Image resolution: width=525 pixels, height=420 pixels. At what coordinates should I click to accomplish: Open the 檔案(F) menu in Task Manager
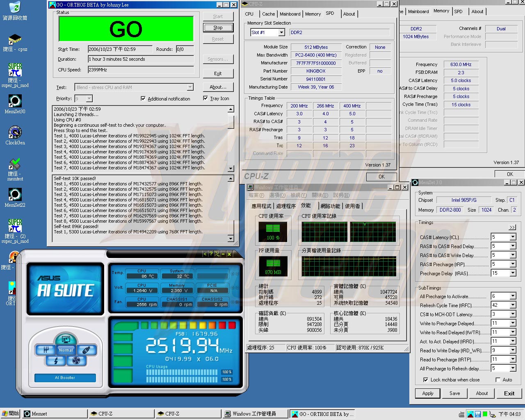click(256, 195)
